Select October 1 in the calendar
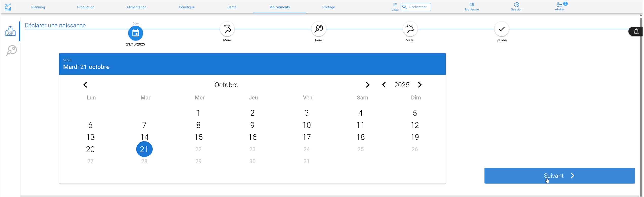644x197 pixels. 199,113
